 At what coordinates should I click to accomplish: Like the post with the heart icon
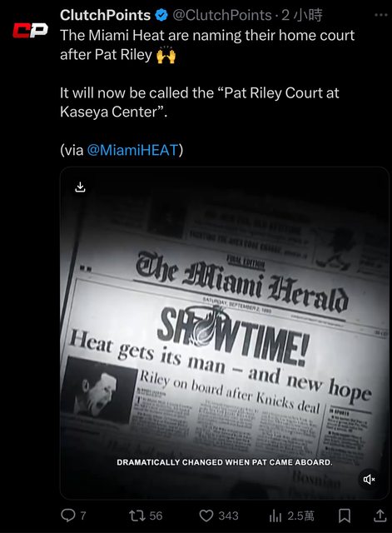tap(206, 516)
